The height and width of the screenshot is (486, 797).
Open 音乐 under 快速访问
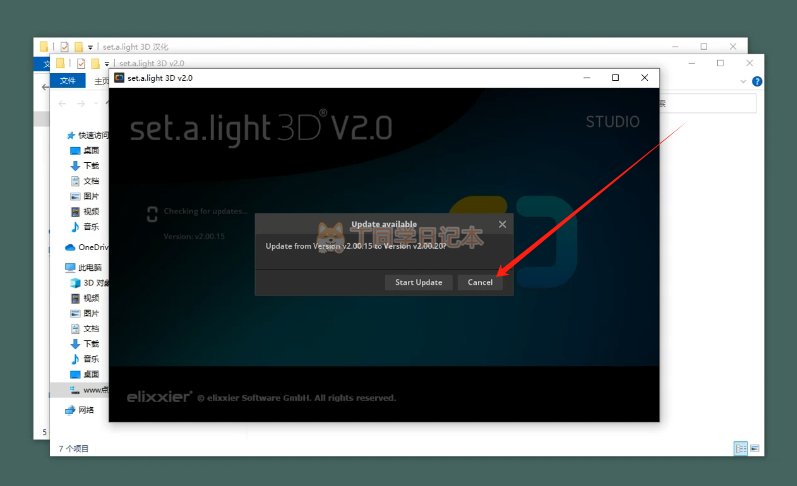click(84, 227)
